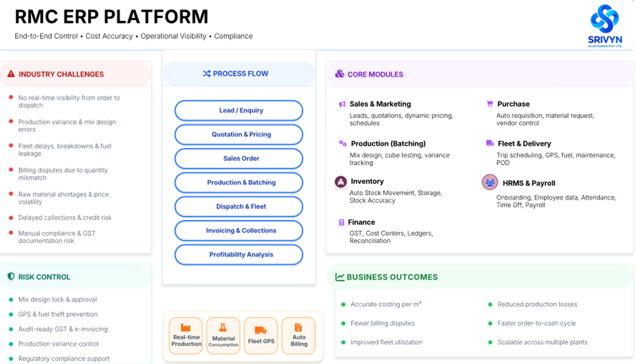
Task: Click 'Delayed collections & credit risk'
Action: coord(65,218)
